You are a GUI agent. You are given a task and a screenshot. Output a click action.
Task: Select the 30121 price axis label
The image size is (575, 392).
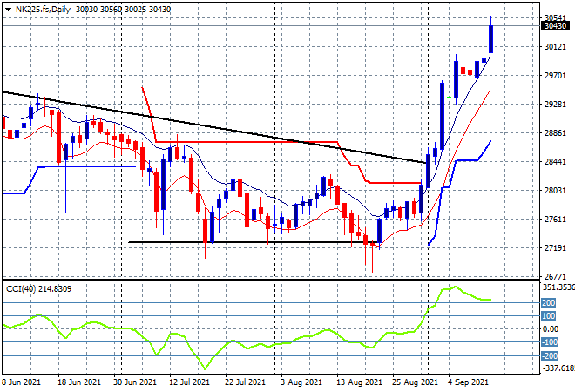(x=555, y=46)
